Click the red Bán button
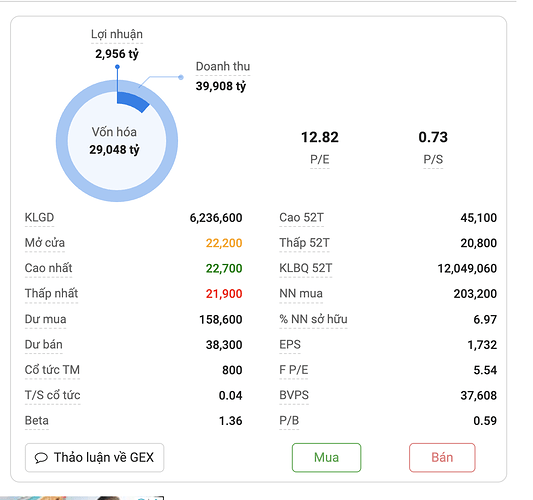 pyautogui.click(x=442, y=458)
